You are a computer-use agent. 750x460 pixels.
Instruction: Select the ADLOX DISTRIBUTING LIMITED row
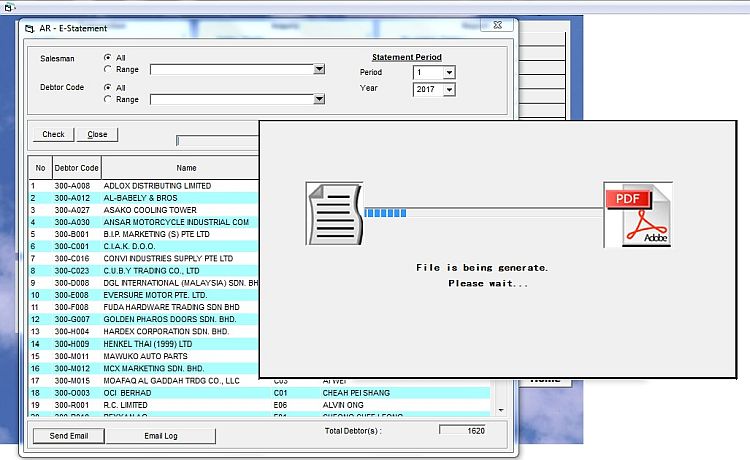(157, 186)
